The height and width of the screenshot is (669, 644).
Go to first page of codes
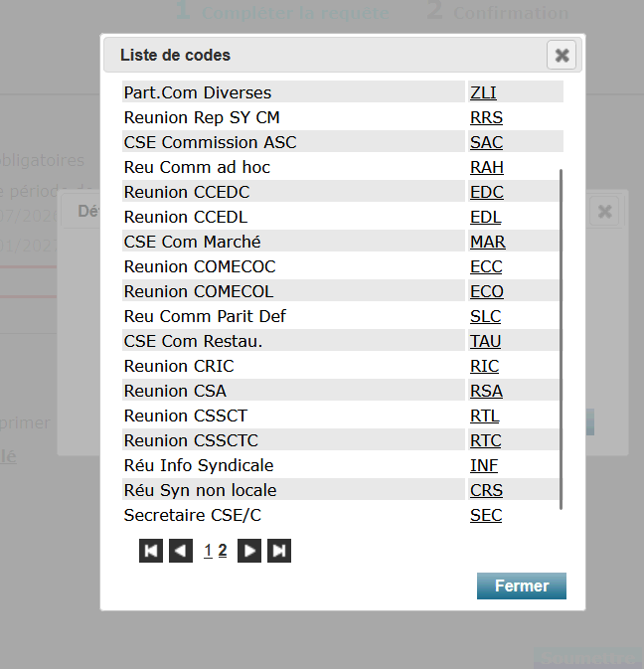point(151,551)
